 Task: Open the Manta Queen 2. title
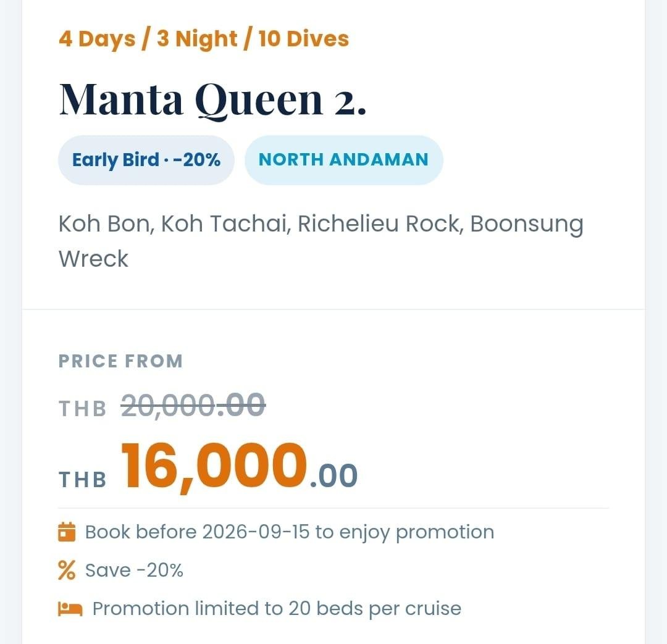pyautogui.click(x=212, y=101)
